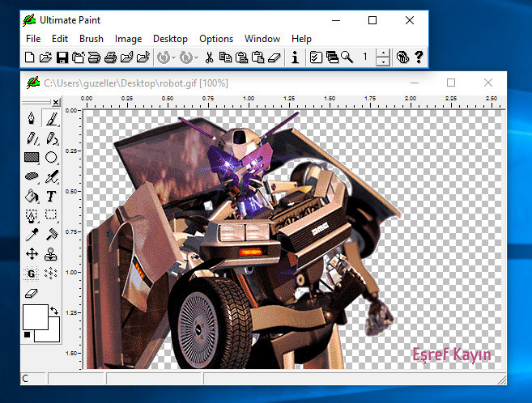532x403 pixels.
Task: Decrease zoom with down spinner arrow
Action: [383, 62]
